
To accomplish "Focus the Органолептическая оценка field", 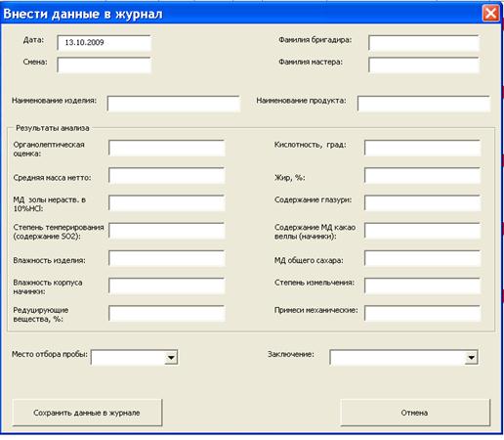I will 167,148.
